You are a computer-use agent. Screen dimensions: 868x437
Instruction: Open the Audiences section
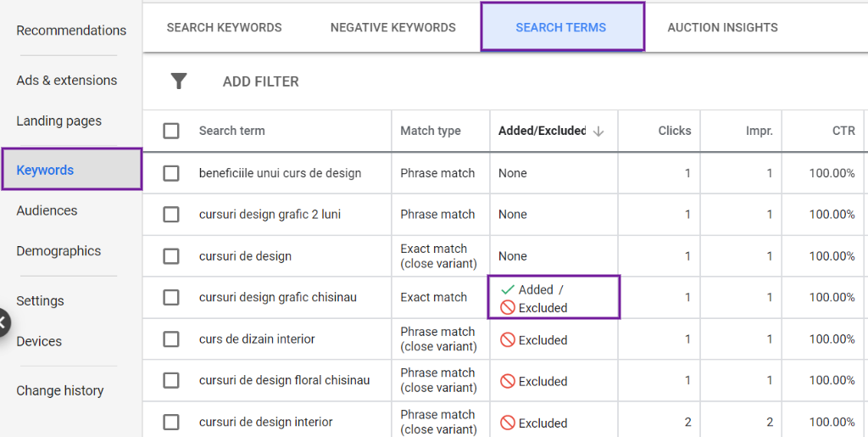point(47,210)
